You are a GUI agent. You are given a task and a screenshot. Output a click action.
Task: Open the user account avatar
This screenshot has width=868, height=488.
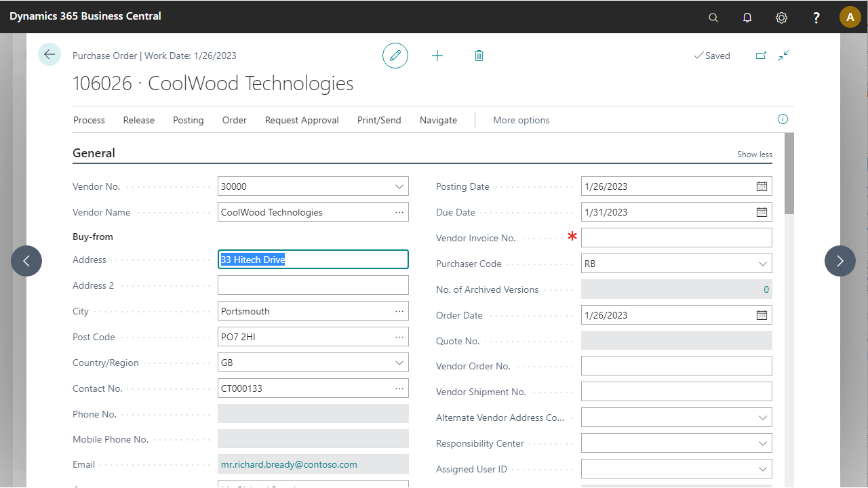pos(850,17)
